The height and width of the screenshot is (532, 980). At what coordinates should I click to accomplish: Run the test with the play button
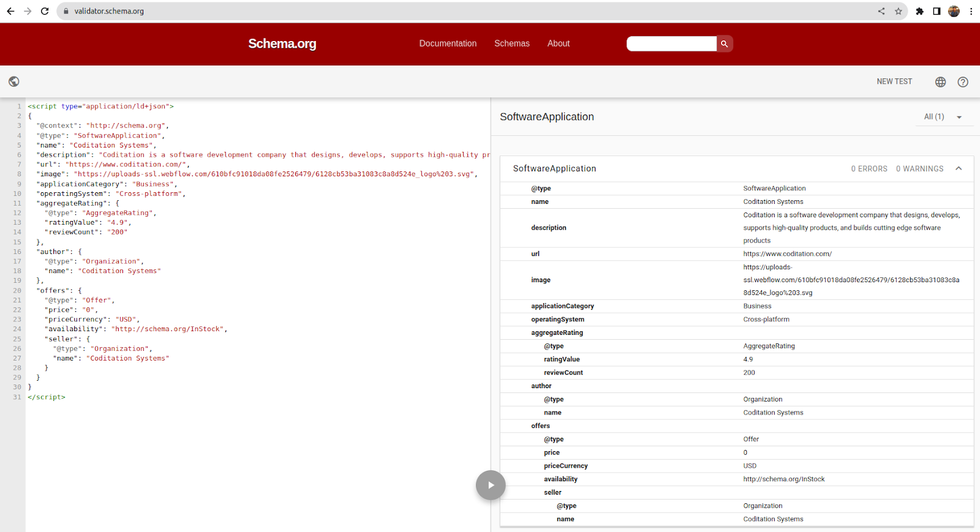491,485
